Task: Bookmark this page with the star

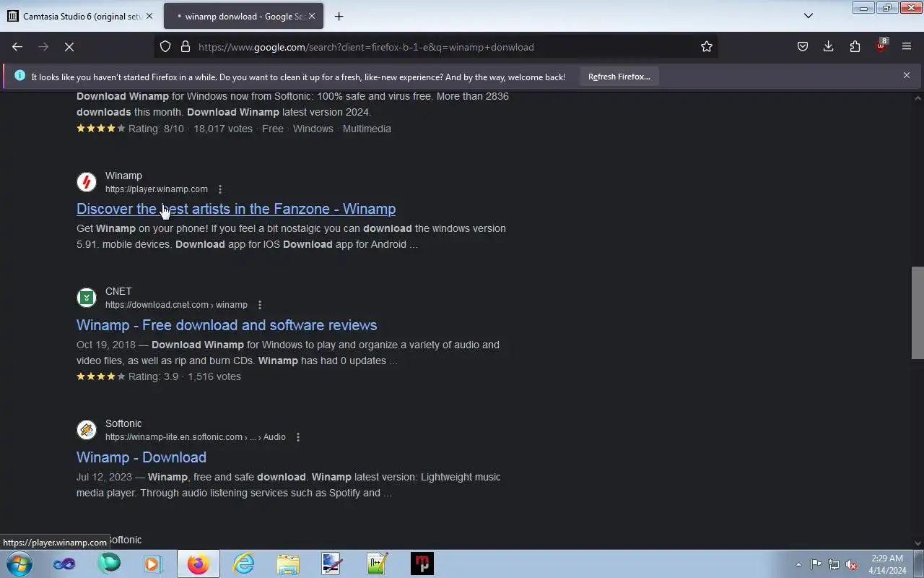Action: [x=707, y=46]
